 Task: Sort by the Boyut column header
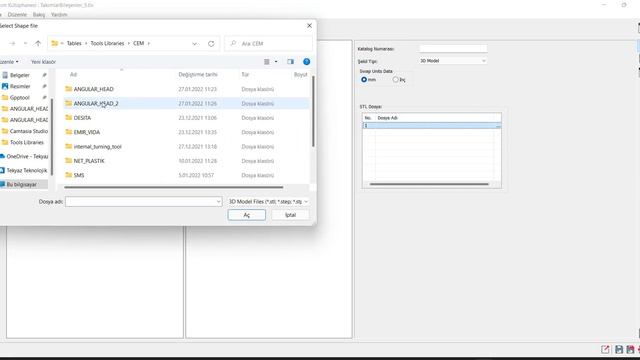click(x=300, y=74)
